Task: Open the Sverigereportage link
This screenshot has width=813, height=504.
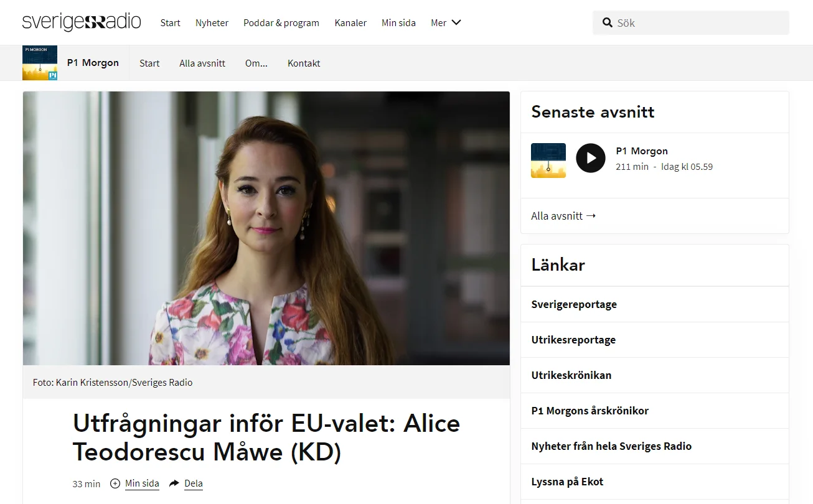Action: (655, 304)
